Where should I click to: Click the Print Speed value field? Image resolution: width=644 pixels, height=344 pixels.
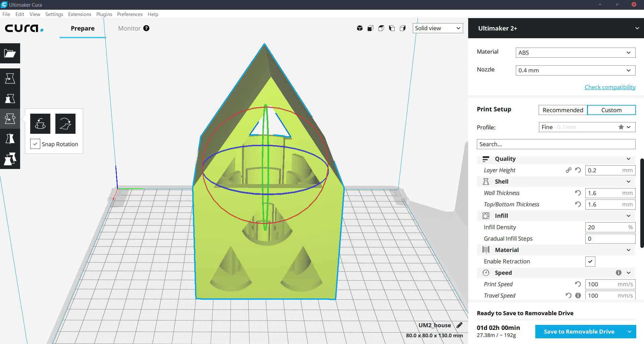(x=610, y=284)
